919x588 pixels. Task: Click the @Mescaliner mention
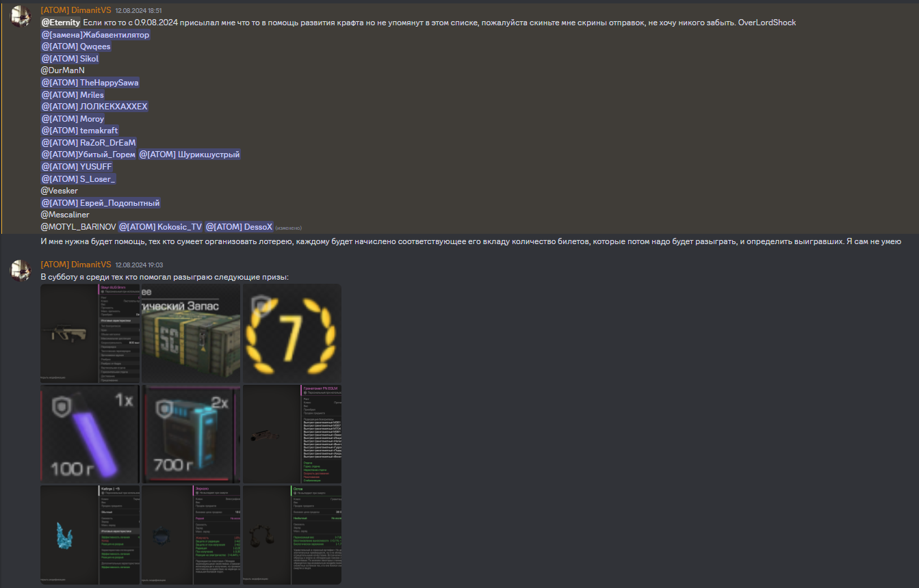coord(65,215)
